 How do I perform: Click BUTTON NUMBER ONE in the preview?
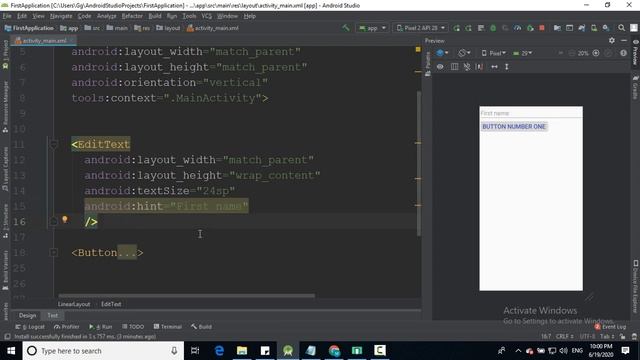(514, 127)
